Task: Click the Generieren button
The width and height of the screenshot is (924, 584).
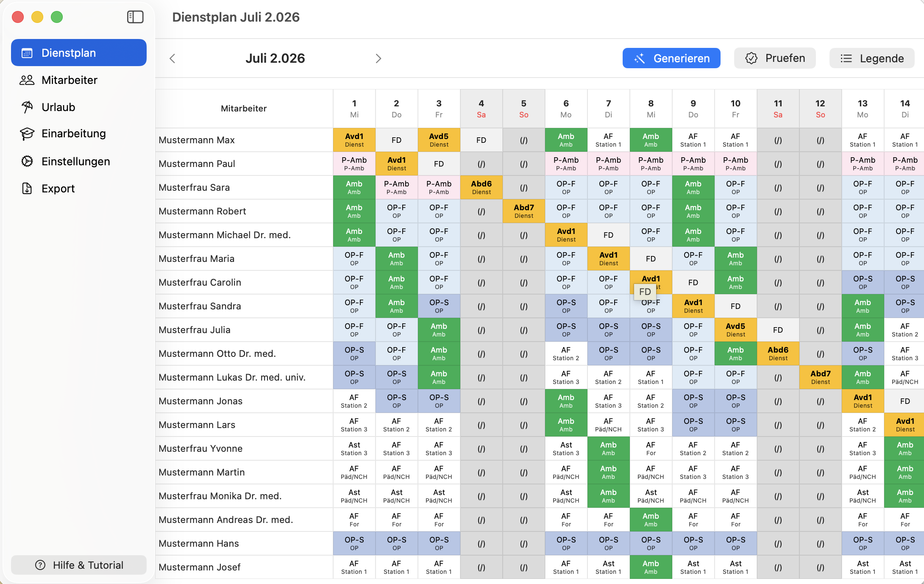Action: (x=671, y=58)
